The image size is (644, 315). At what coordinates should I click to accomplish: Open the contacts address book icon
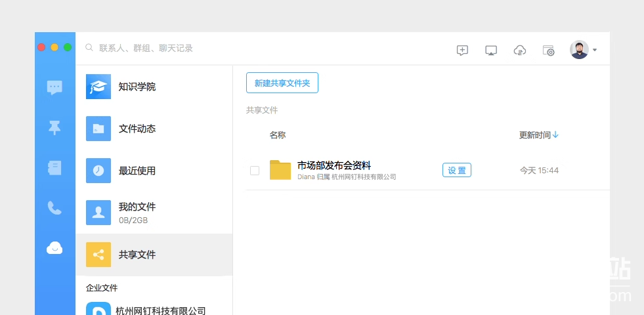click(54, 168)
